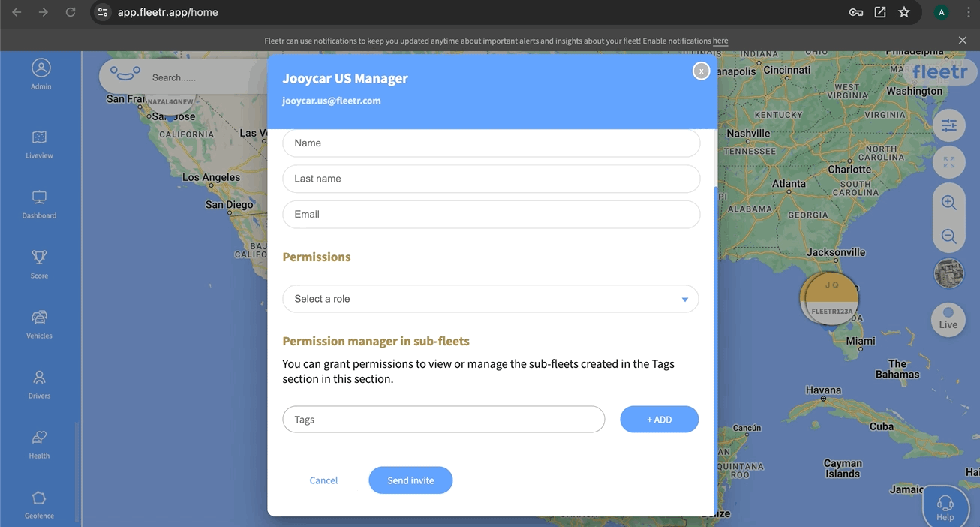Open Vehicles in the sidebar
The height and width of the screenshot is (527, 980).
click(39, 324)
